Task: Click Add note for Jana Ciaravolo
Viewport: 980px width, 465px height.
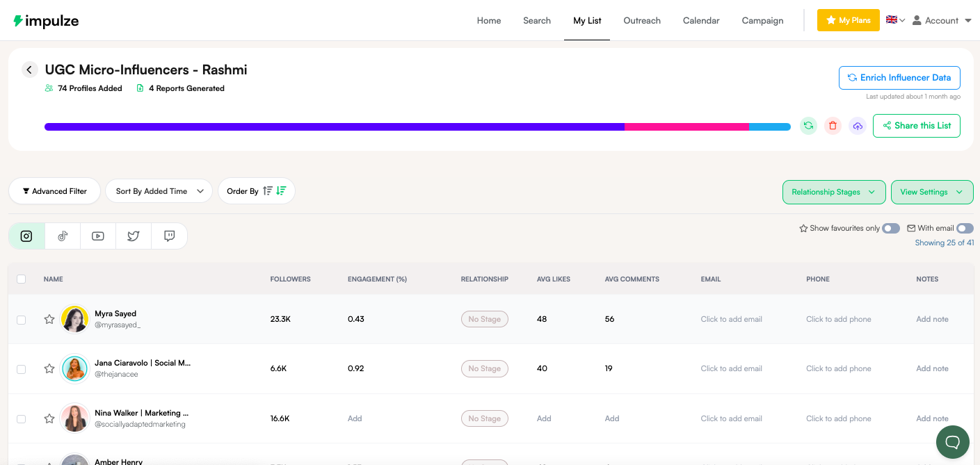Action: point(932,368)
